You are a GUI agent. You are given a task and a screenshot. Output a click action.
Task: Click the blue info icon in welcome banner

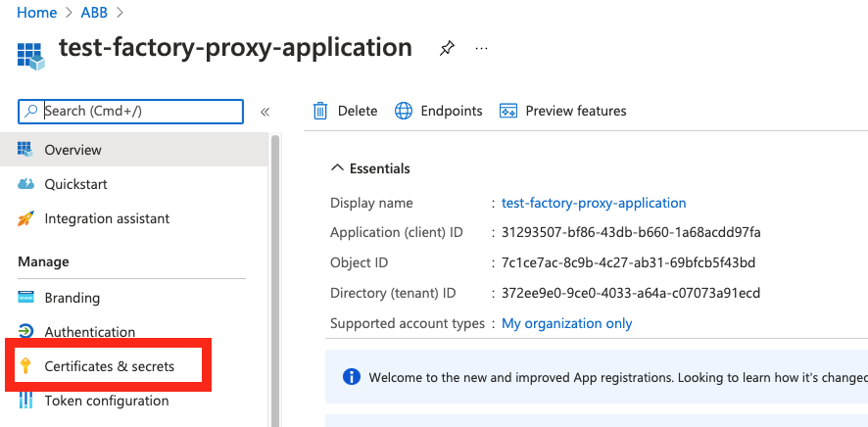click(x=352, y=377)
